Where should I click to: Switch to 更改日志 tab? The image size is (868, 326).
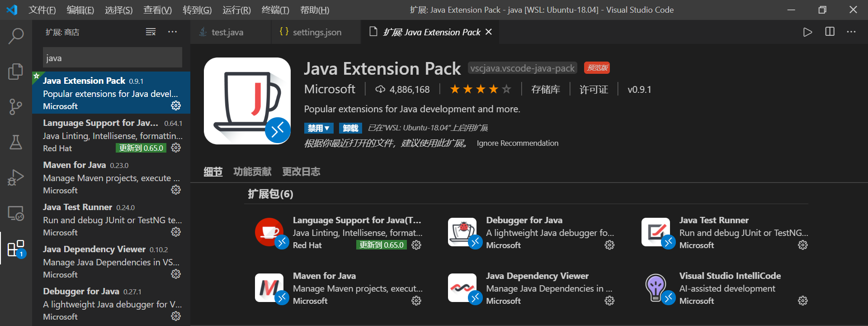coord(301,172)
